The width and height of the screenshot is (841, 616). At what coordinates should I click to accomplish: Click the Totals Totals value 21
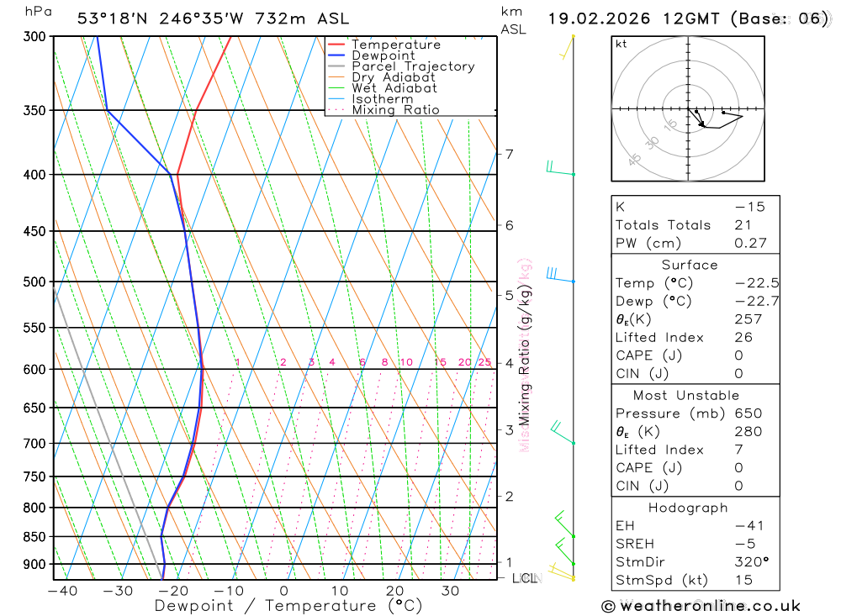coord(743,225)
